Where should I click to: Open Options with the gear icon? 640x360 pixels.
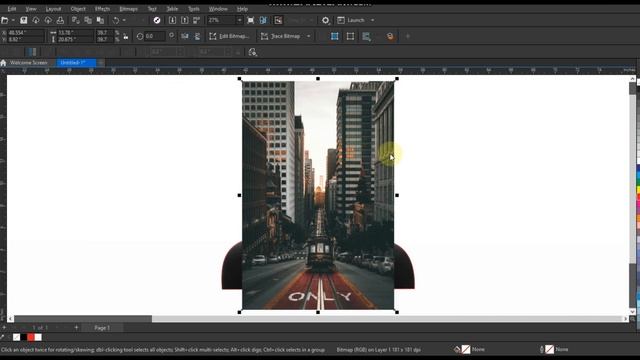325,20
